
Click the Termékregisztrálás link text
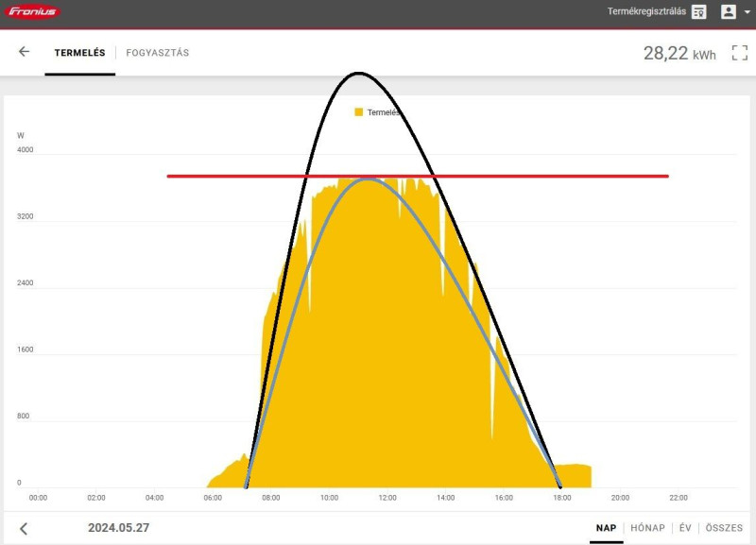(x=646, y=11)
